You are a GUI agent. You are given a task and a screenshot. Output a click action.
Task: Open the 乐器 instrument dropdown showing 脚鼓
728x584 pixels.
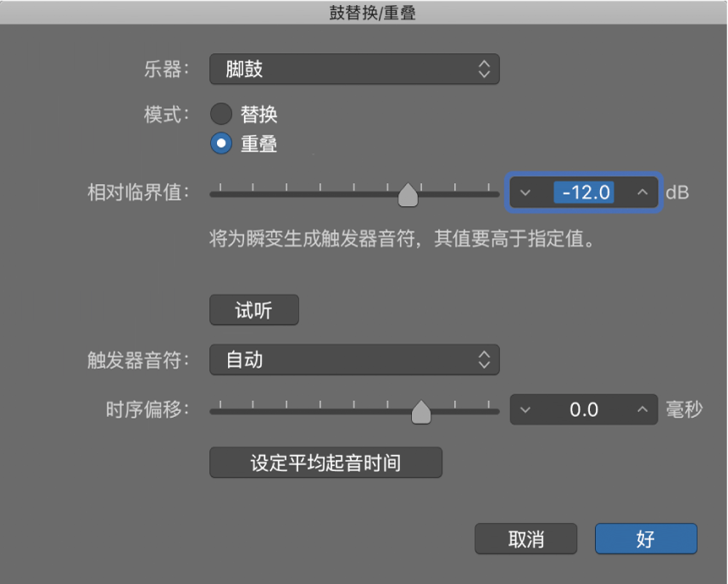coord(354,69)
